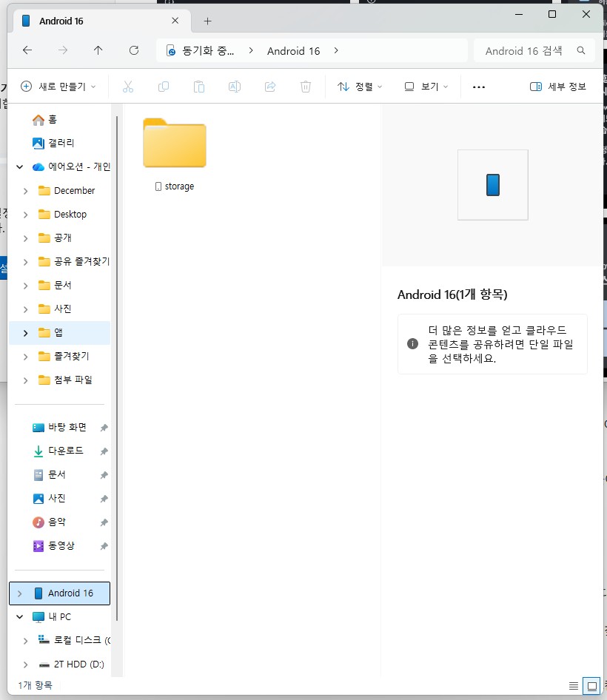Open pinned 바탕 화면 quick access
This screenshot has height=700, width=607.
(59, 427)
